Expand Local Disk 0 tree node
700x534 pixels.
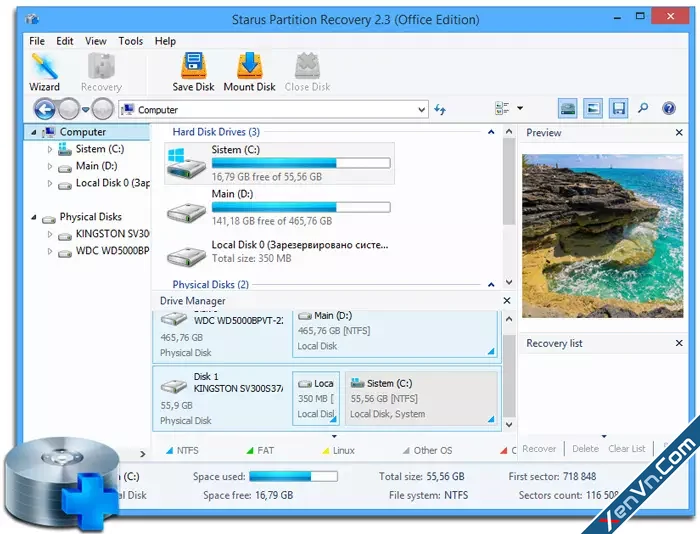(x=50, y=183)
